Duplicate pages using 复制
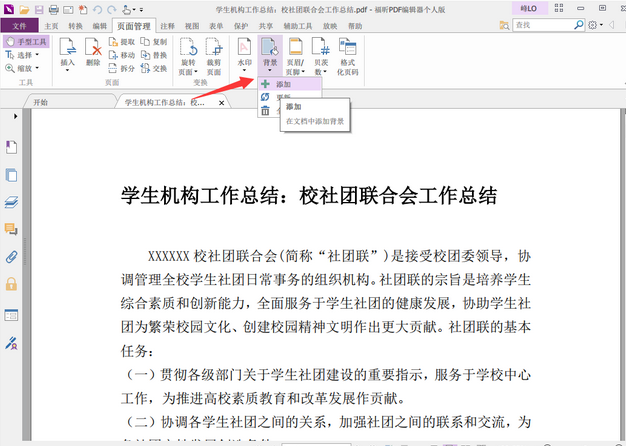The height and width of the screenshot is (446, 626). 154,42
